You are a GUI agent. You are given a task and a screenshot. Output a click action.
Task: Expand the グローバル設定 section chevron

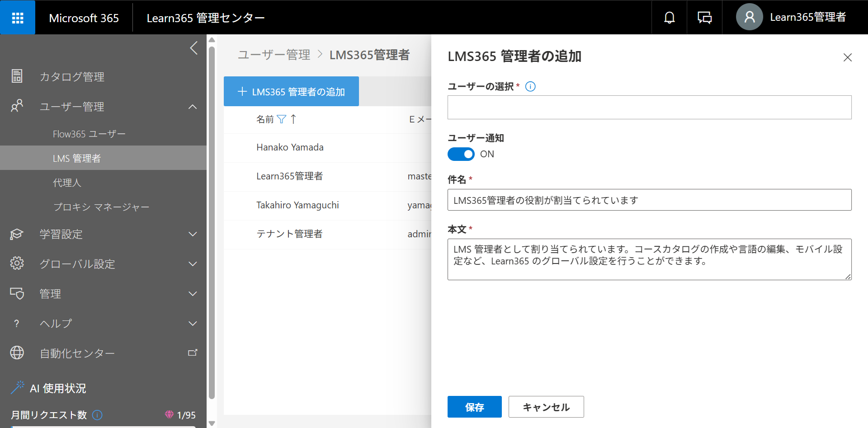click(x=193, y=264)
